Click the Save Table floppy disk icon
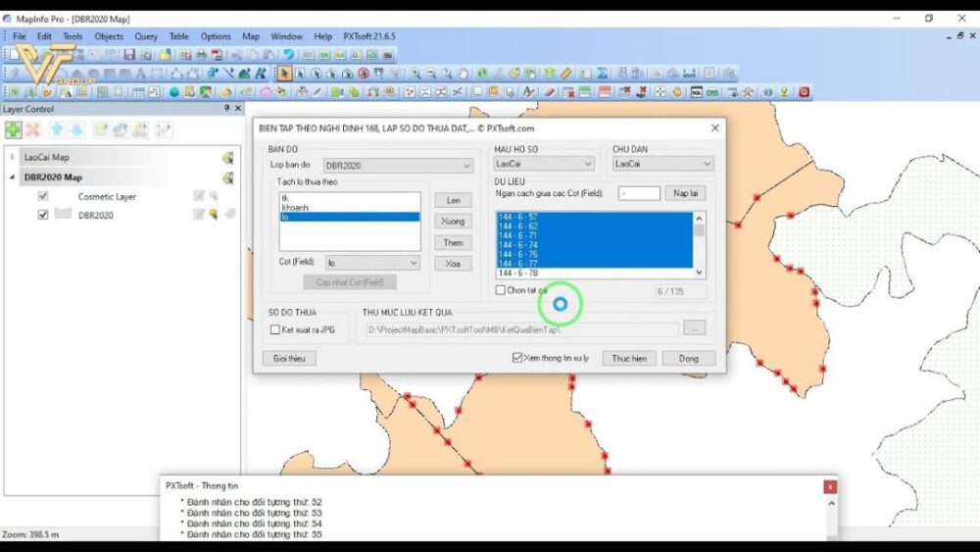The image size is (980, 552). [129, 55]
